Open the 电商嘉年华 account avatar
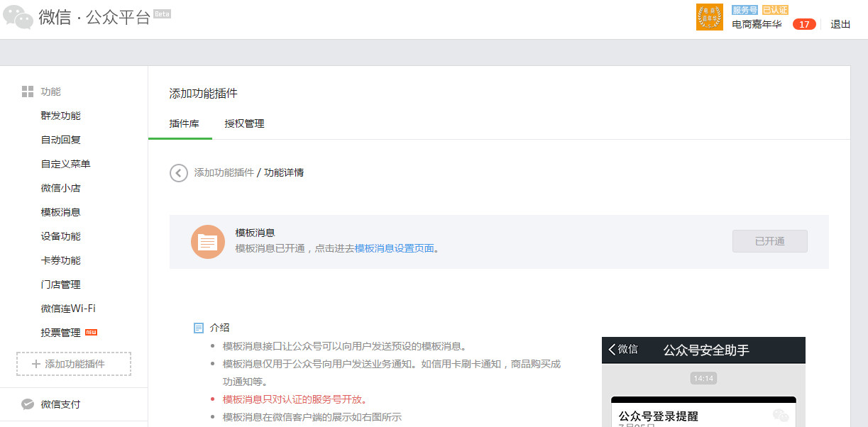Viewport: 868px width, 427px height. click(710, 17)
